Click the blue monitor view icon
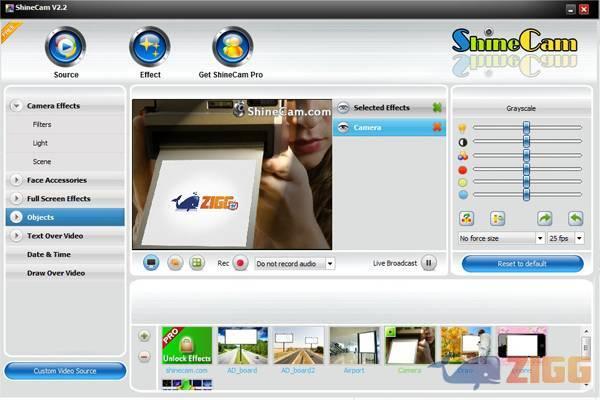 pyautogui.click(x=151, y=263)
